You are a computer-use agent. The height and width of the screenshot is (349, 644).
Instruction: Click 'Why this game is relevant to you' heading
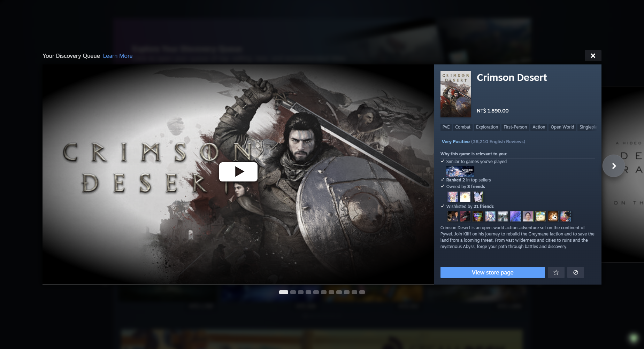[474, 154]
